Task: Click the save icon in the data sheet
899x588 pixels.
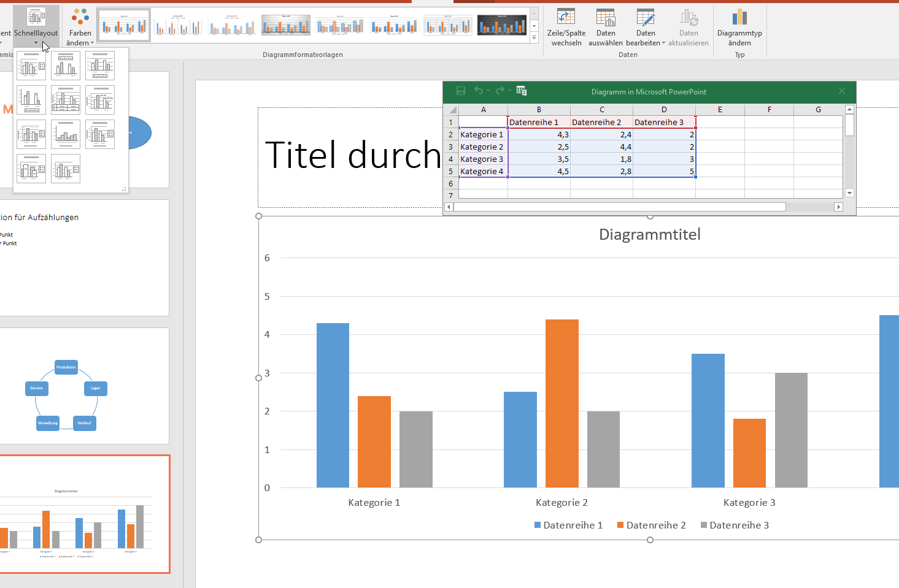Action: (461, 91)
